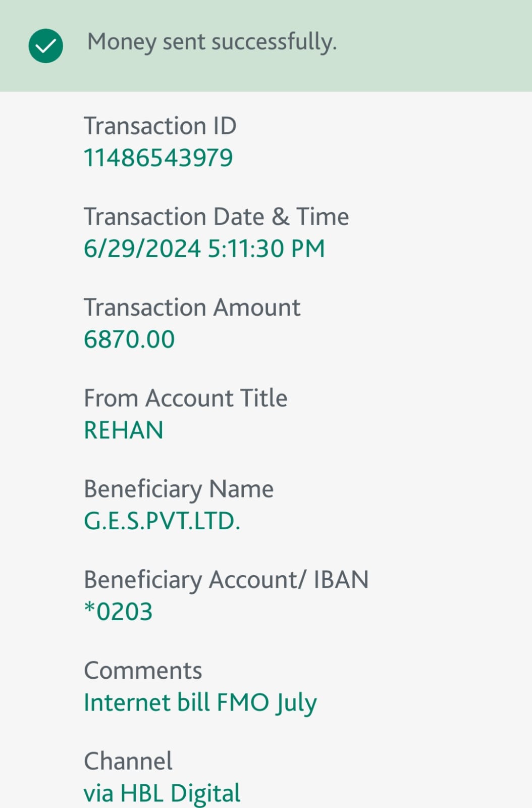The image size is (532, 808).
Task: Tap the Channel label
Action: pos(128,761)
